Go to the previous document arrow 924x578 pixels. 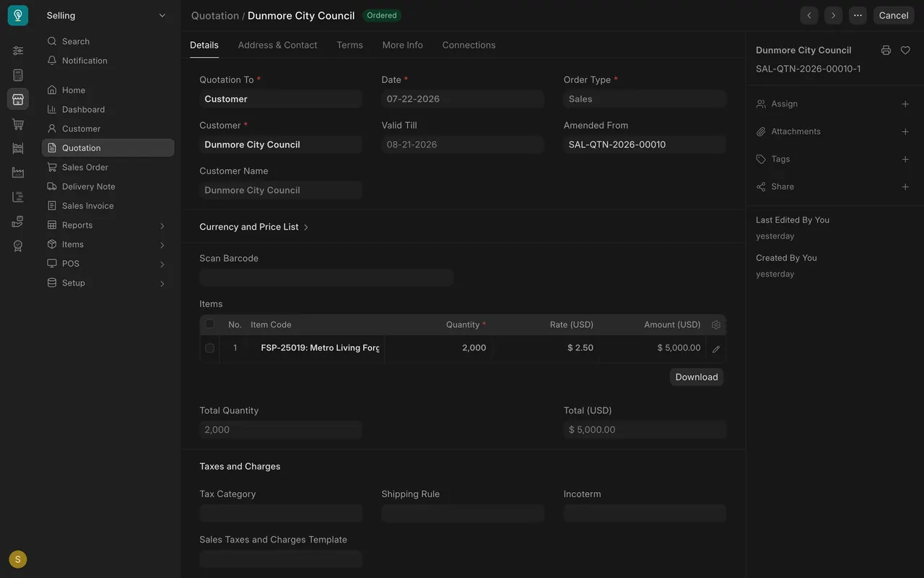[x=809, y=15]
